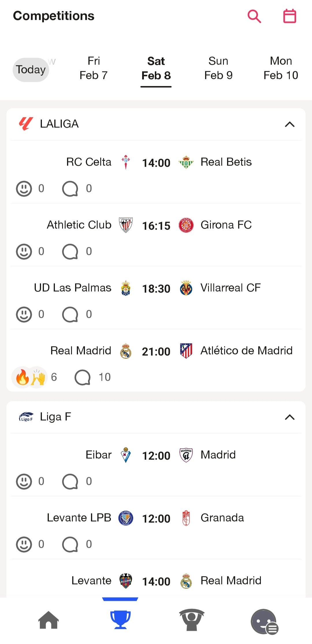This screenshot has height=644, width=312.
Task: React with smiley on UD Las Palmas match
Action: [x=24, y=314]
